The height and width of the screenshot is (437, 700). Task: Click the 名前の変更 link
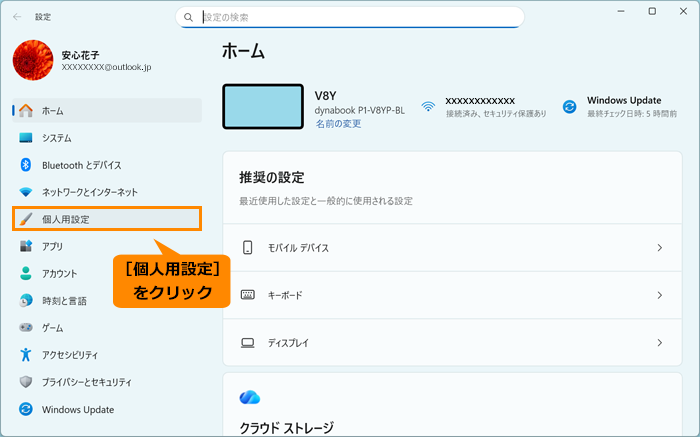coord(338,124)
